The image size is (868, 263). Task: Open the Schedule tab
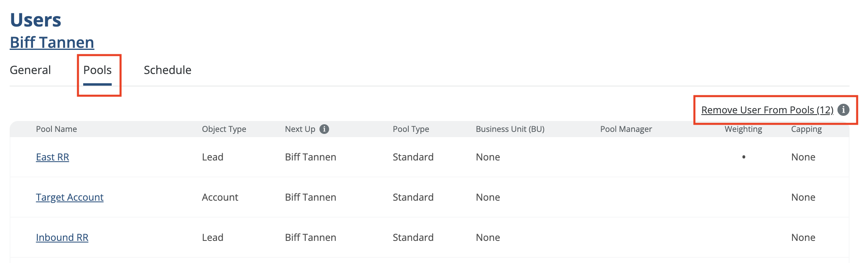coord(168,70)
